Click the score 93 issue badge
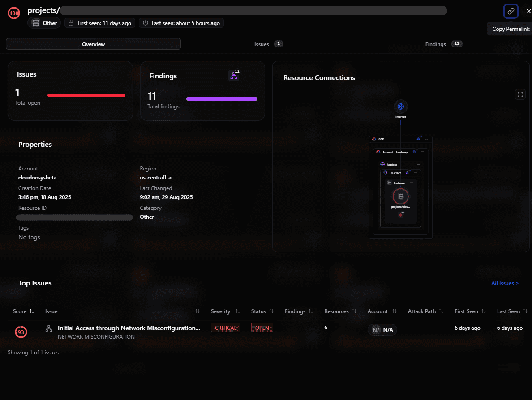This screenshot has width=532, height=400. 21,332
